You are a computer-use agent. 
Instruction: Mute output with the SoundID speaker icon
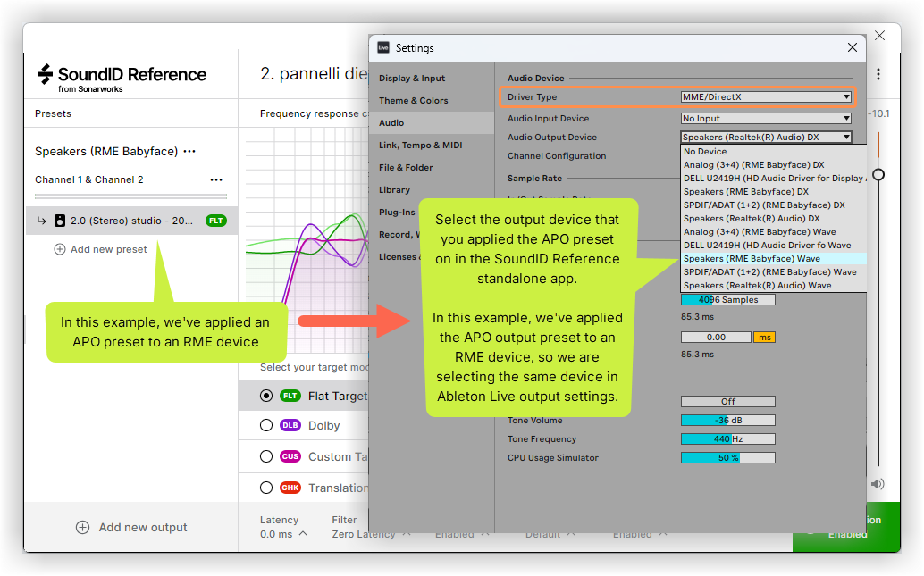coord(878,483)
